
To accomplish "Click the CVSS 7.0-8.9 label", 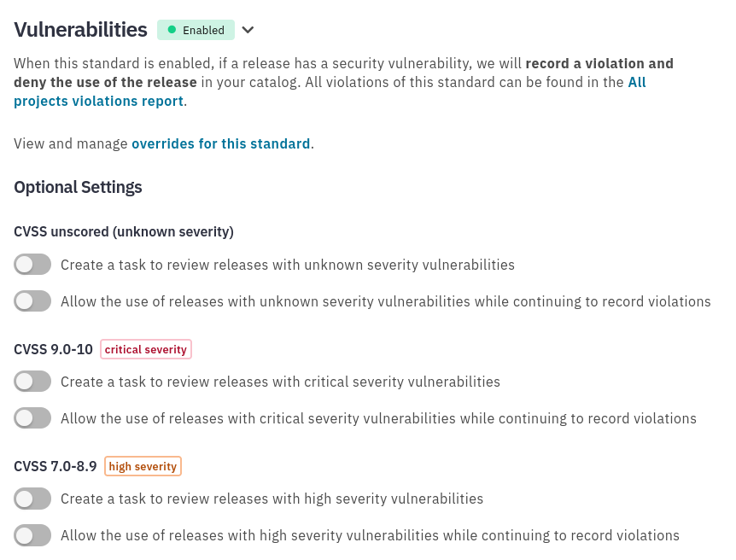I will (55, 466).
